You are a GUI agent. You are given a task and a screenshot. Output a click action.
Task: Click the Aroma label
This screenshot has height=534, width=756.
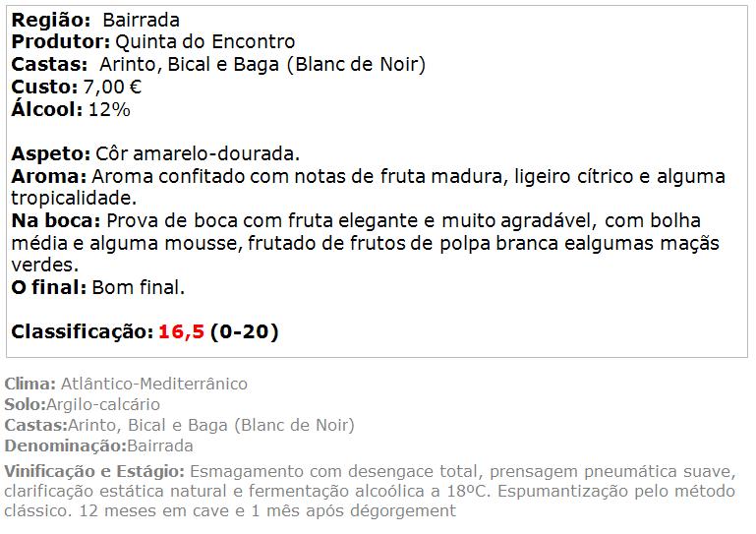point(49,177)
